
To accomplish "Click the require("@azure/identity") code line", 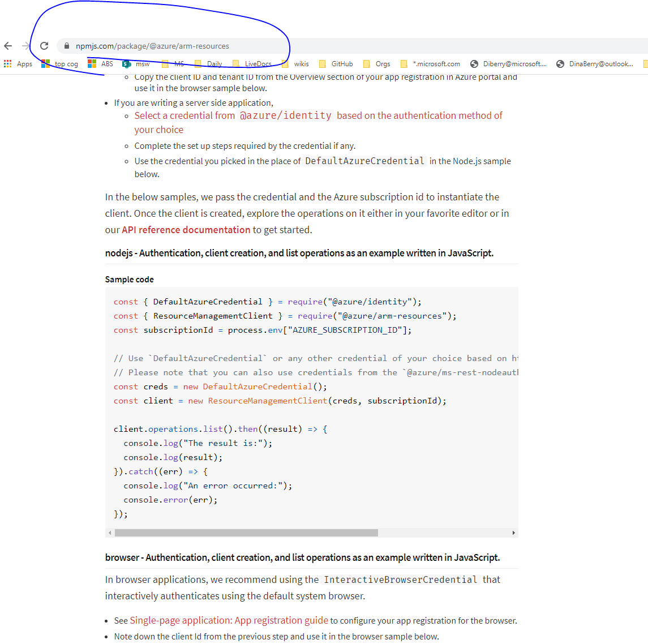I will click(x=267, y=302).
